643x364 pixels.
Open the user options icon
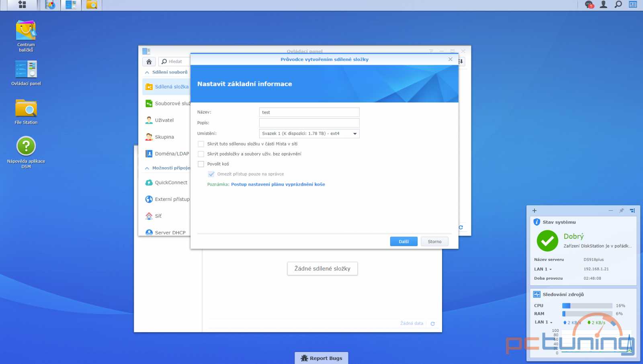[603, 4]
